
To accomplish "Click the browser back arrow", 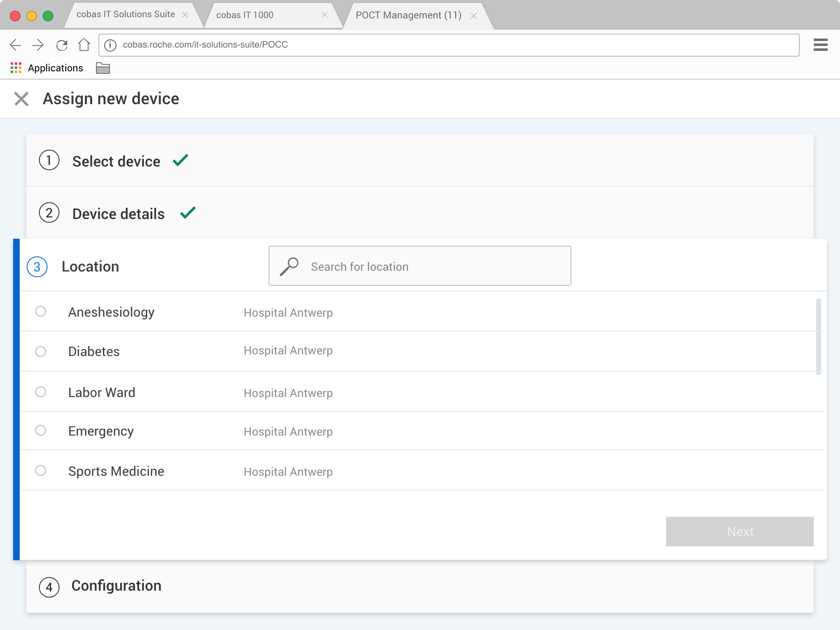I will (x=16, y=45).
